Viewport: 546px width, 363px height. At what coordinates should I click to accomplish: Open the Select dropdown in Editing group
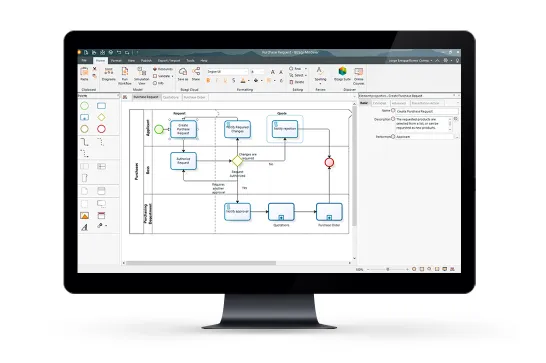pos(298,75)
